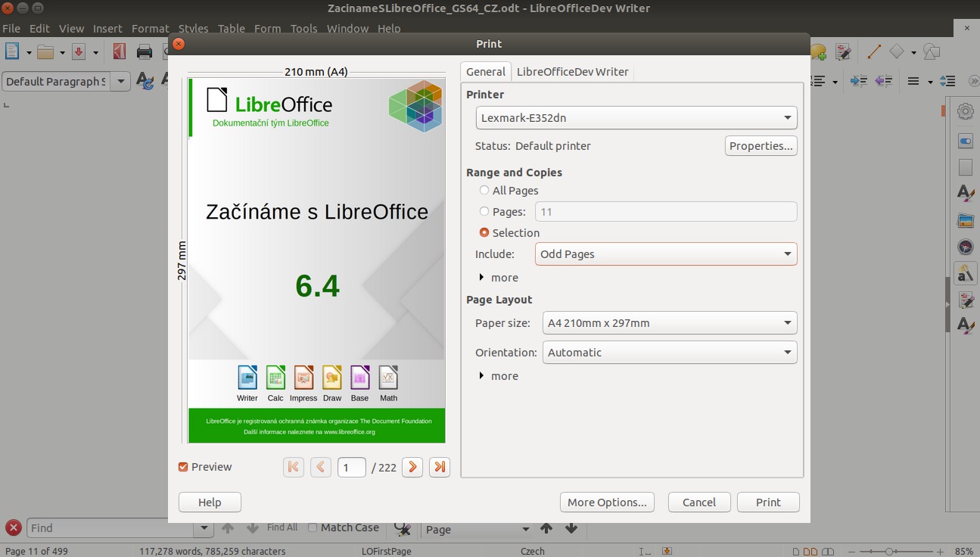This screenshot has height=557, width=980.
Task: Select the Selection radio button
Action: click(x=484, y=232)
